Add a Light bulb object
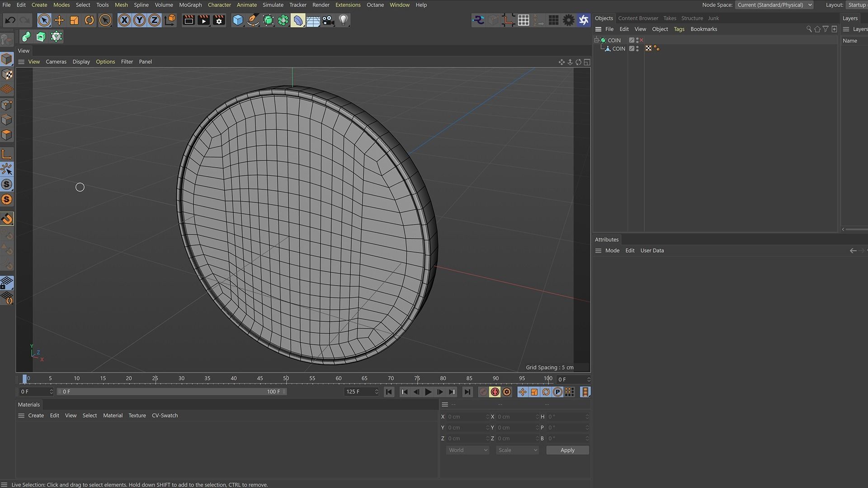The height and width of the screenshot is (488, 868). coord(344,20)
